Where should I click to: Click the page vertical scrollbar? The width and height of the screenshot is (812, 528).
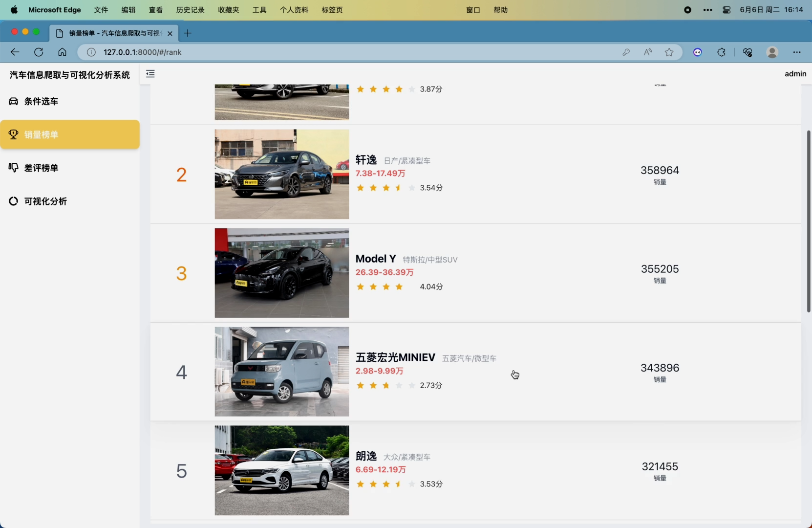coord(809,221)
